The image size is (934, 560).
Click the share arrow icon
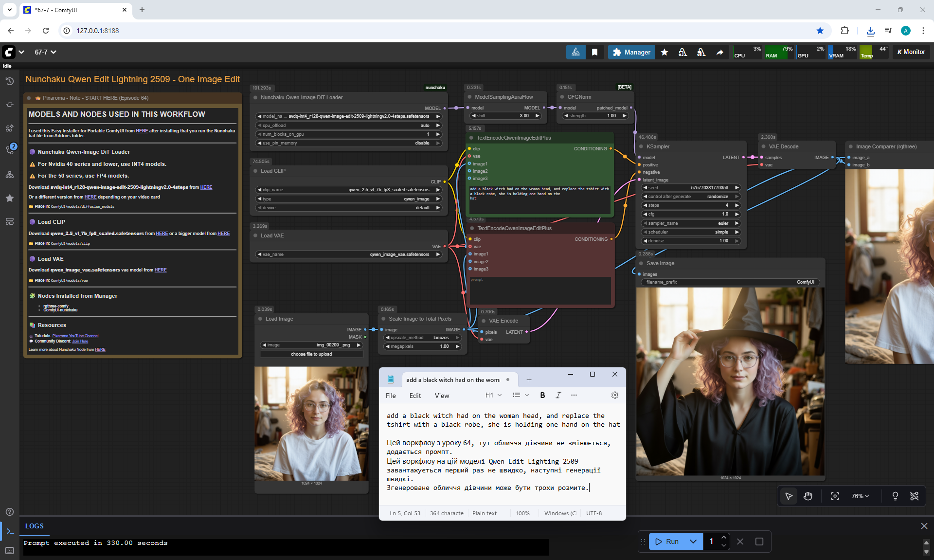pyautogui.click(x=719, y=52)
